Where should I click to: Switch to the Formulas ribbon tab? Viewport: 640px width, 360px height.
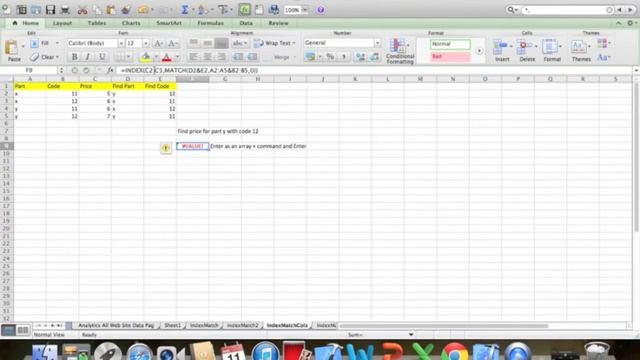(210, 23)
